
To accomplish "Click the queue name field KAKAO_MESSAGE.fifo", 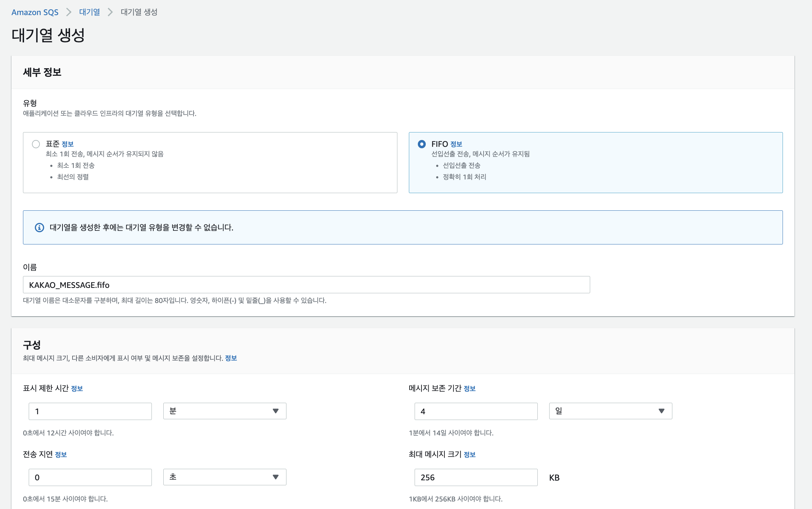I will click(306, 285).
